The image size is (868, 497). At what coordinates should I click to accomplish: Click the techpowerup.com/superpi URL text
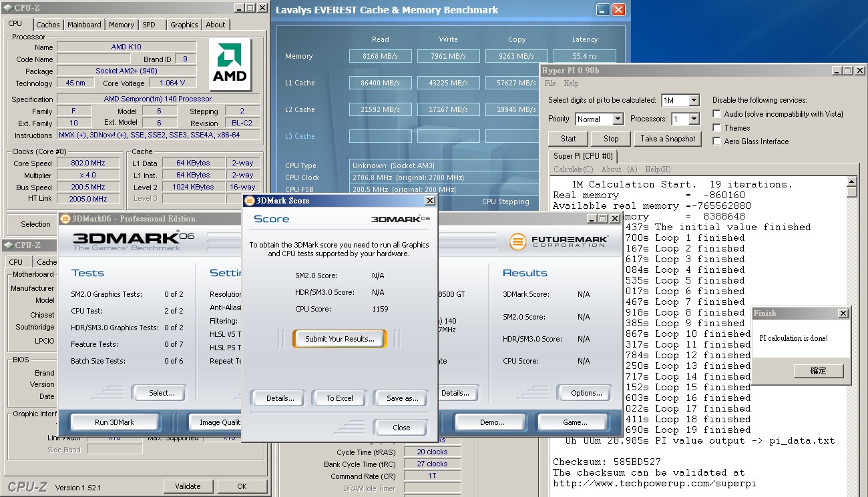(655, 484)
